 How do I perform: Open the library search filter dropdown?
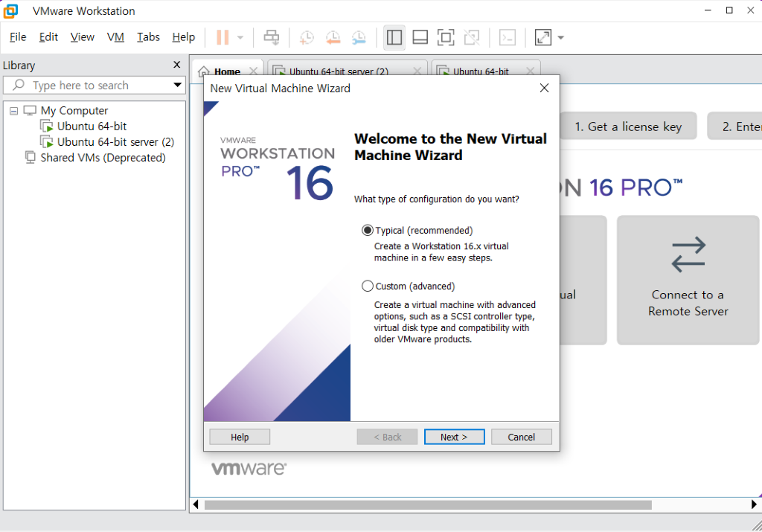(x=178, y=85)
